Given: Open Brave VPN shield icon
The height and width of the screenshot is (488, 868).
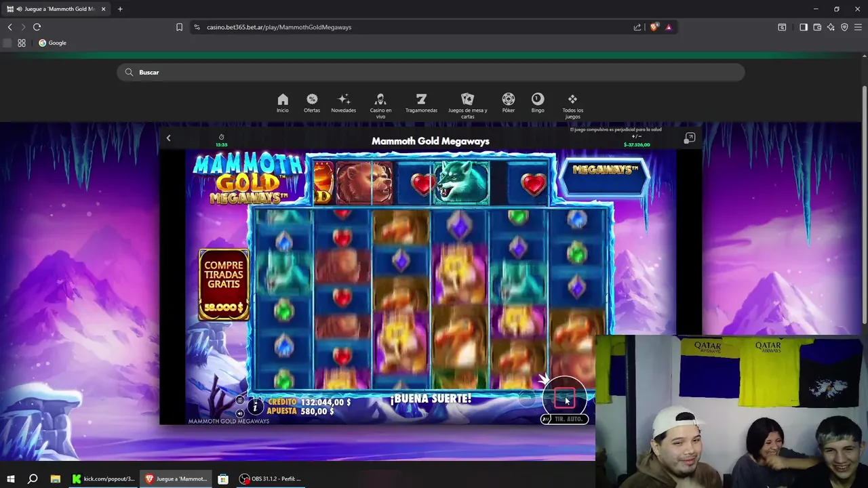Looking at the screenshot, I should (844, 27).
